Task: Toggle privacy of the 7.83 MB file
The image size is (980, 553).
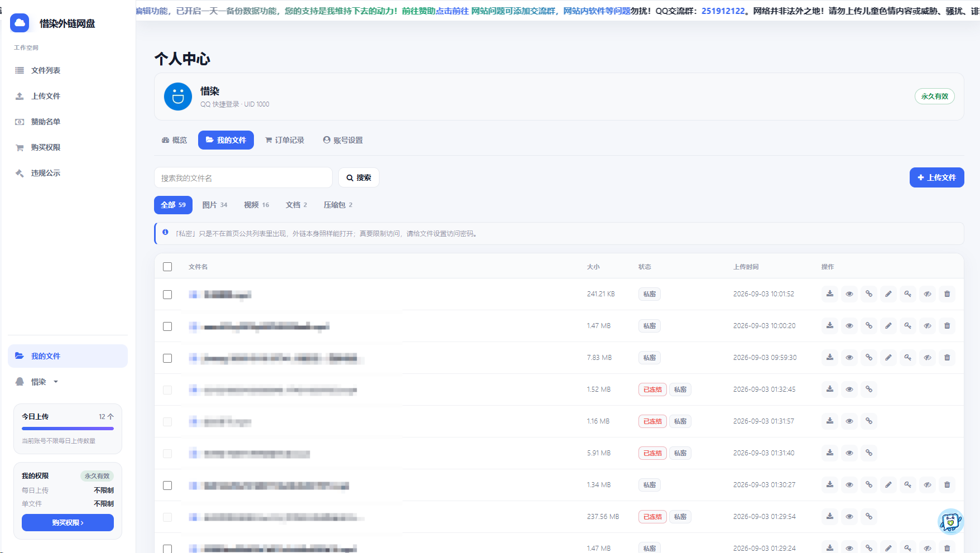Action: click(928, 358)
